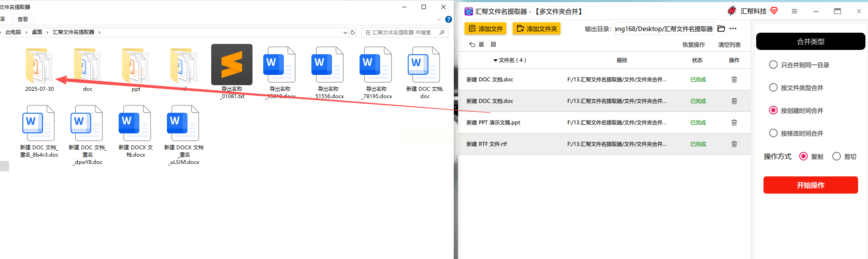Click the red 开始操作 button
Viewport: 868px width, 259px height.
(810, 185)
